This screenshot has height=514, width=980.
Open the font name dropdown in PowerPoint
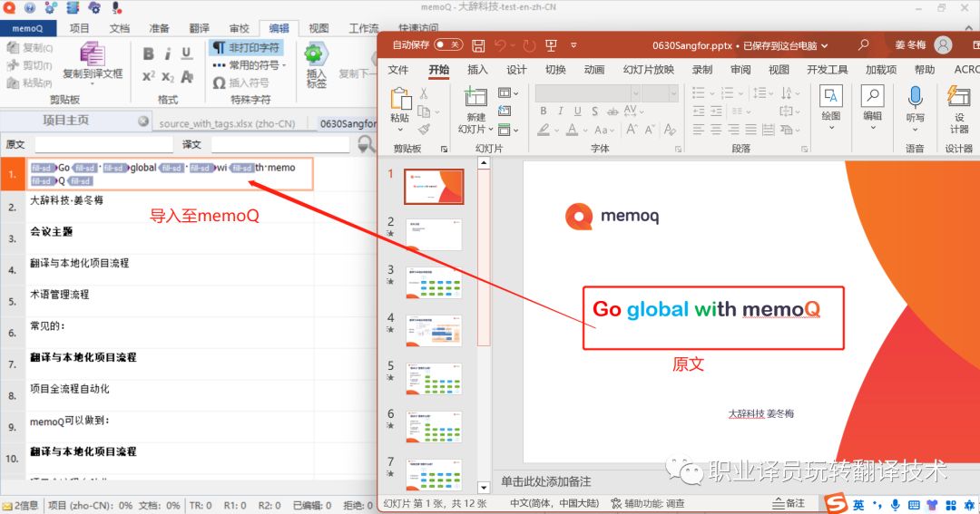tap(673, 92)
